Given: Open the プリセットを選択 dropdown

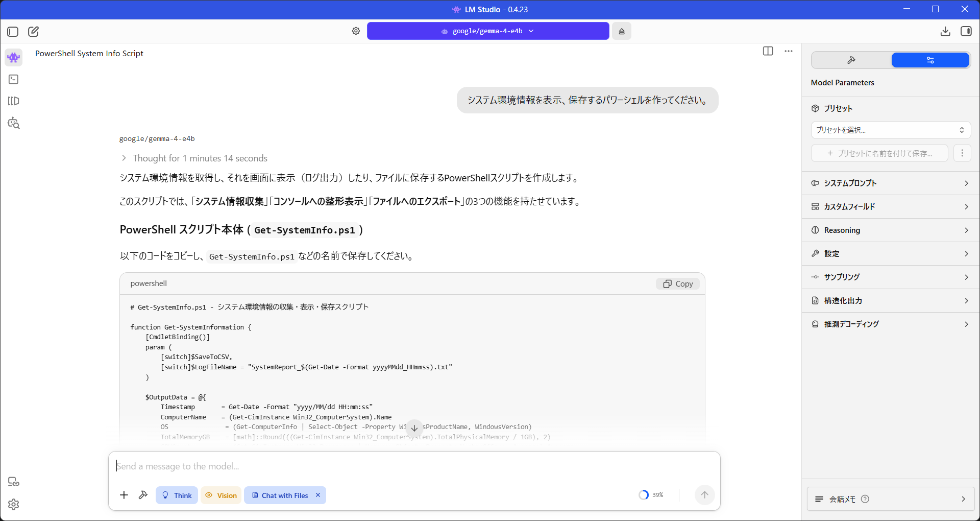Looking at the screenshot, I should pos(891,130).
